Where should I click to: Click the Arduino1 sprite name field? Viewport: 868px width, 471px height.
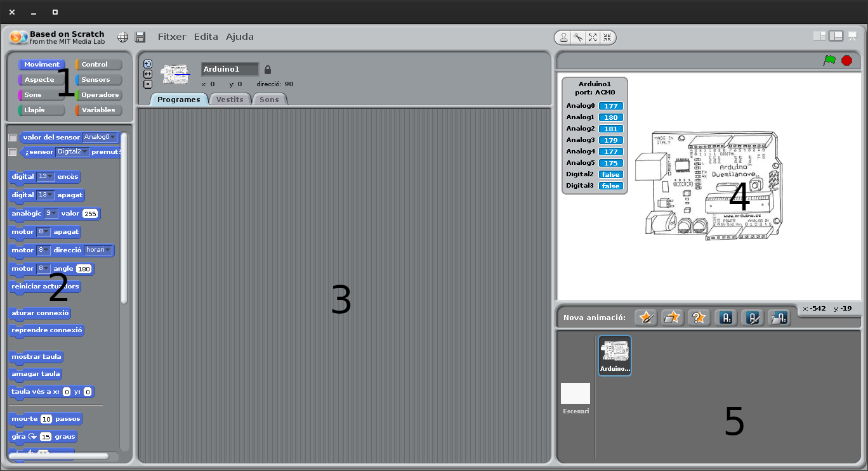coord(230,69)
